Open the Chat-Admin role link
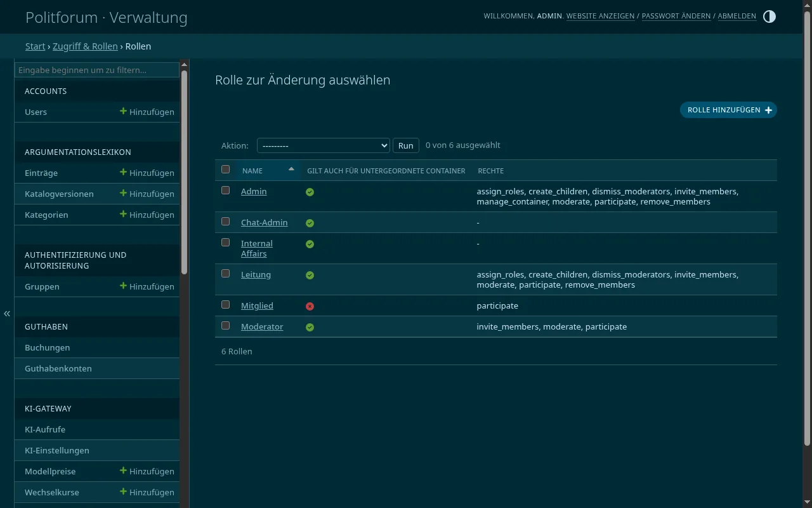812x508 pixels. [x=264, y=222]
